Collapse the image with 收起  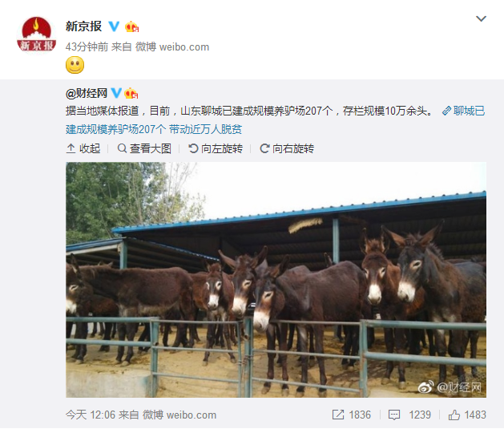point(83,148)
